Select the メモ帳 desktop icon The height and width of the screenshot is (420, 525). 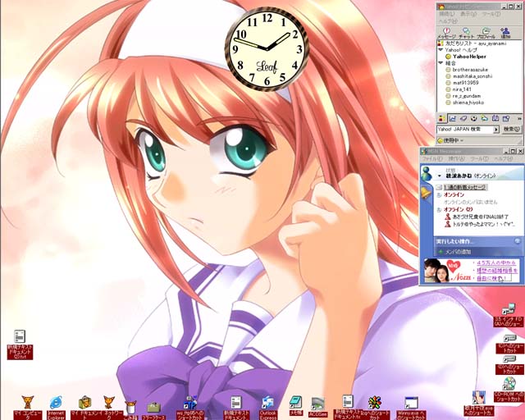[x=295, y=405]
